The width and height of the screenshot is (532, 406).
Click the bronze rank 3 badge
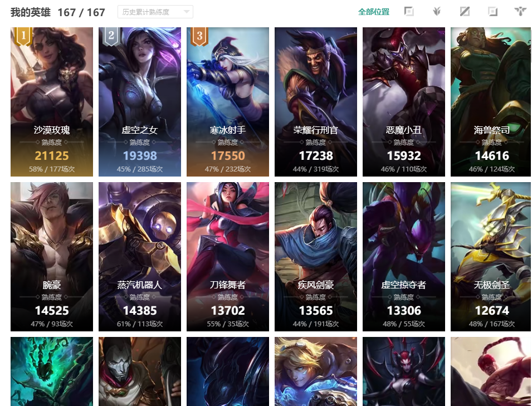coord(199,36)
